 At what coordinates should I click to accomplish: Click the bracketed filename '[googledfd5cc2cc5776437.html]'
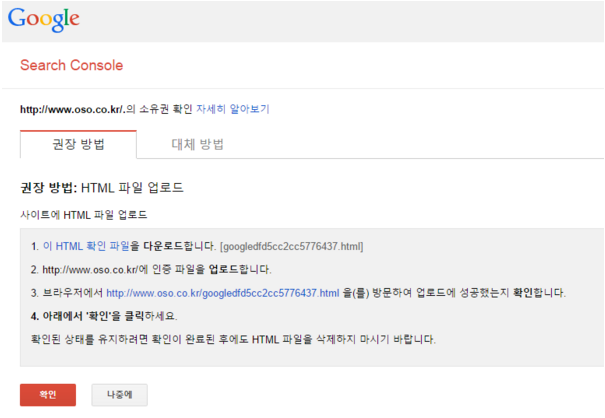point(292,247)
